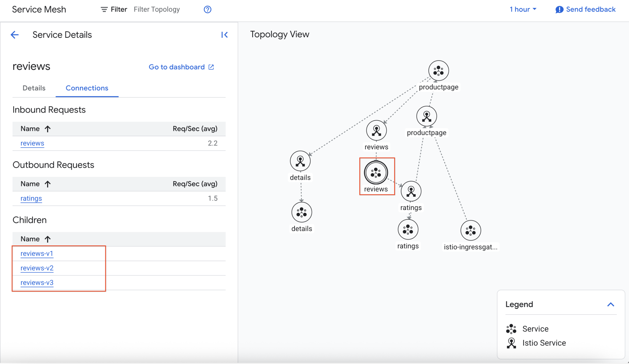Click the istio-ingressgat... node label
The height and width of the screenshot is (364, 629).
point(471,247)
